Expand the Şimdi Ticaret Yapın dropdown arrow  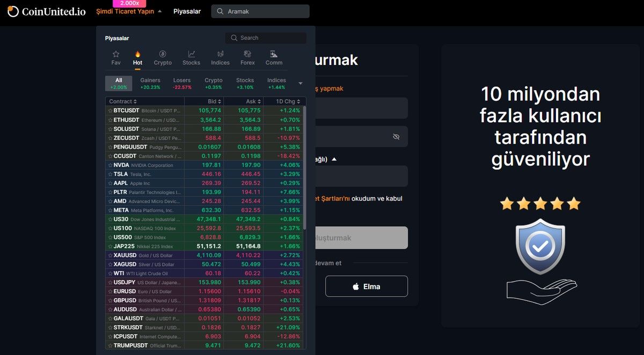(x=159, y=11)
